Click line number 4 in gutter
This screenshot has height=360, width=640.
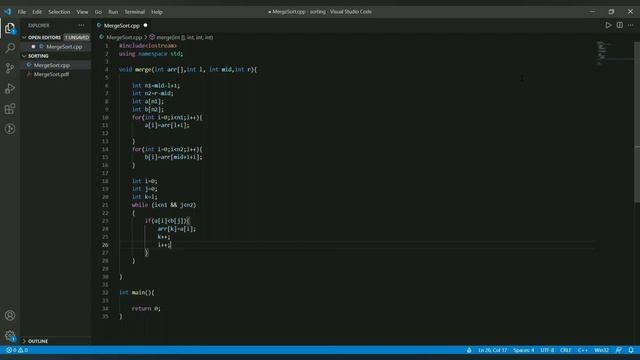point(107,69)
